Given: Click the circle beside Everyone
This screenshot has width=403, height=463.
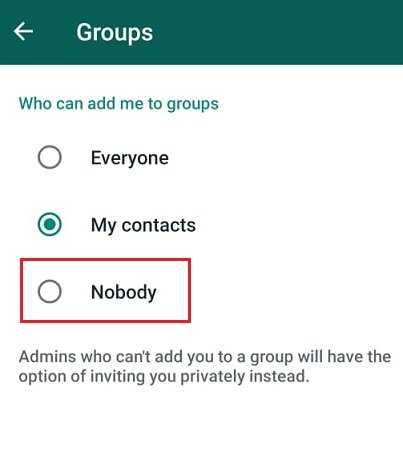Looking at the screenshot, I should click(x=49, y=157).
